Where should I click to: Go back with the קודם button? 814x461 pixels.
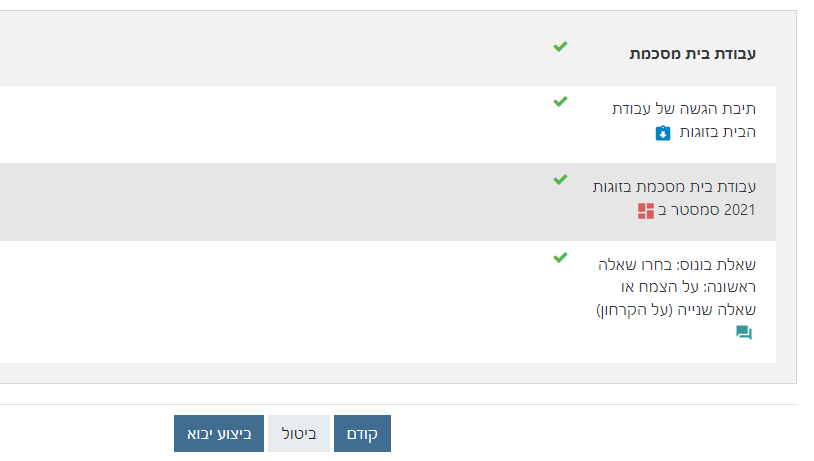click(362, 434)
